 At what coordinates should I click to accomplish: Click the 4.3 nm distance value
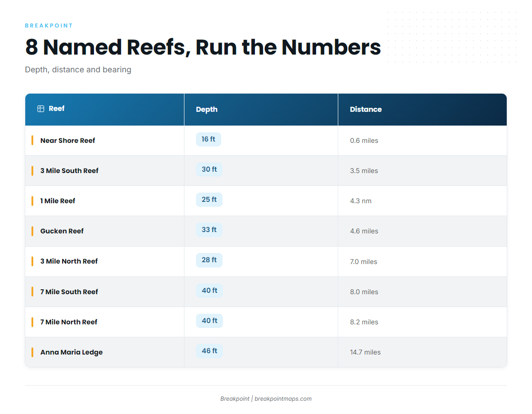click(361, 201)
